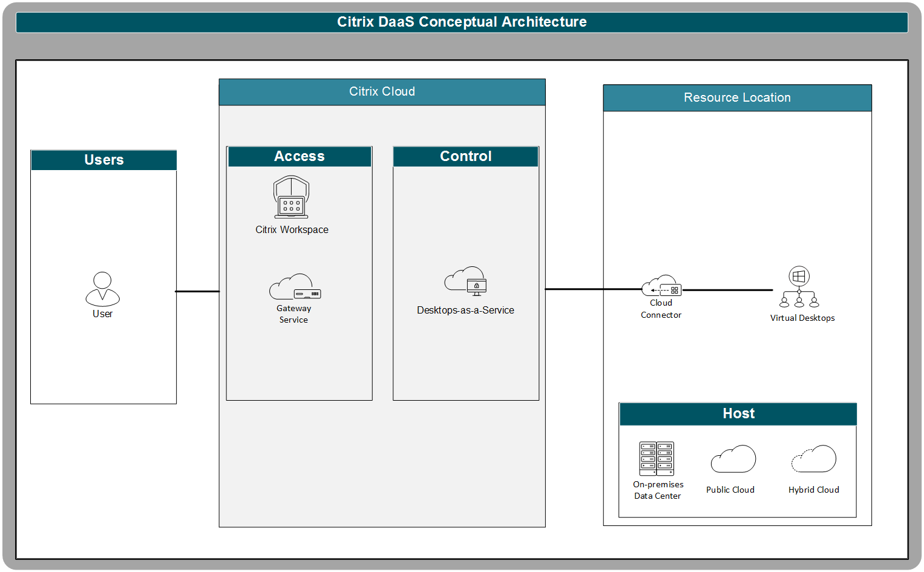Select the 'Gateway Service' label
The height and width of the screenshot is (572, 924).
coord(293,314)
